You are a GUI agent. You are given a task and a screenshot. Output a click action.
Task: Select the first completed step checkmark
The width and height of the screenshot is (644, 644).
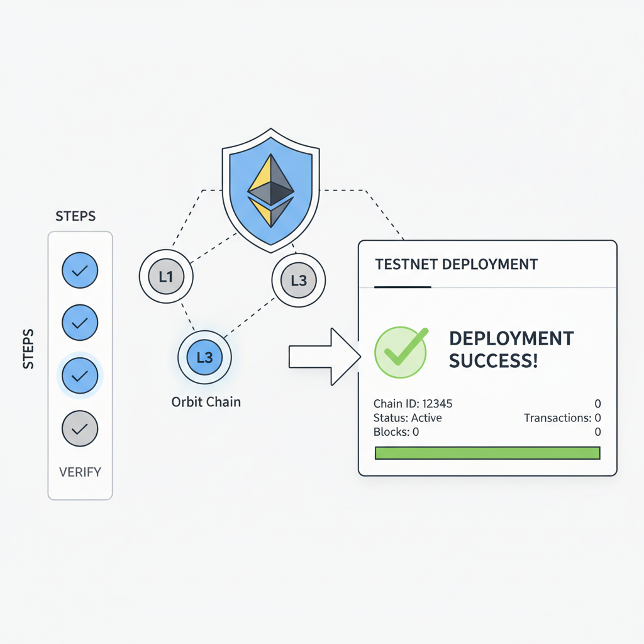tap(80, 269)
